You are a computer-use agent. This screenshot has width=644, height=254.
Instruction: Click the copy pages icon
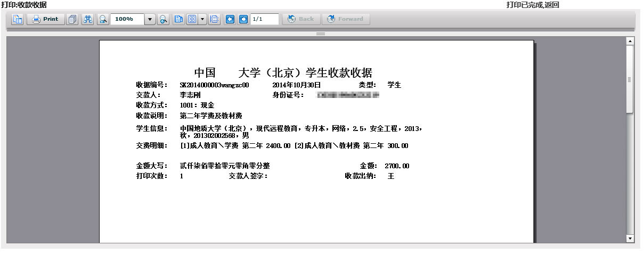[73, 19]
